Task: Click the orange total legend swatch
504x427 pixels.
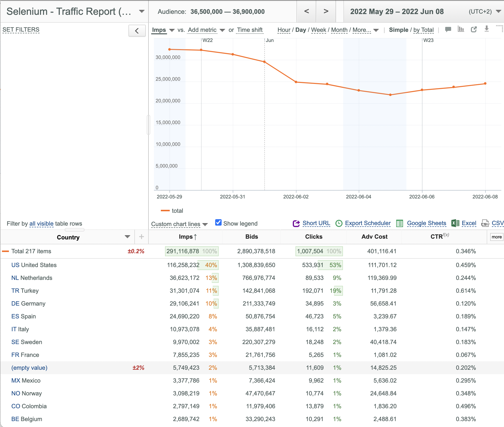Action: [165, 211]
